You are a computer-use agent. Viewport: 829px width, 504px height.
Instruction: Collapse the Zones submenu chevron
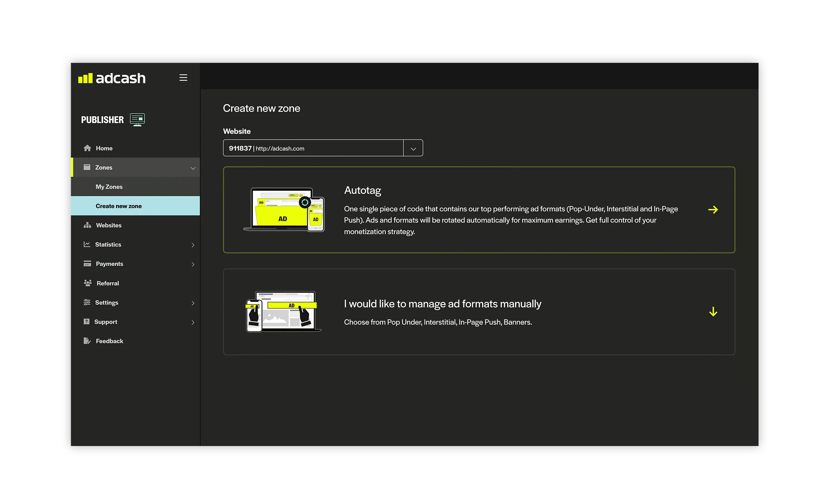[193, 168]
